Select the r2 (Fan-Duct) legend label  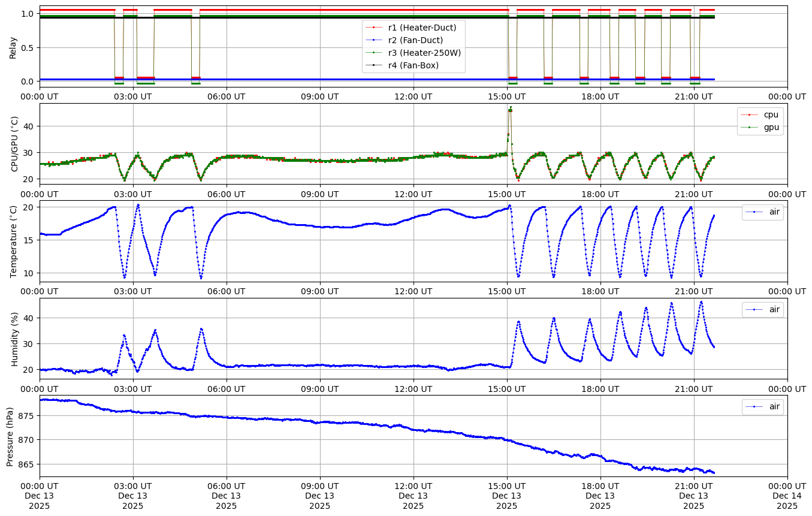[x=415, y=40]
